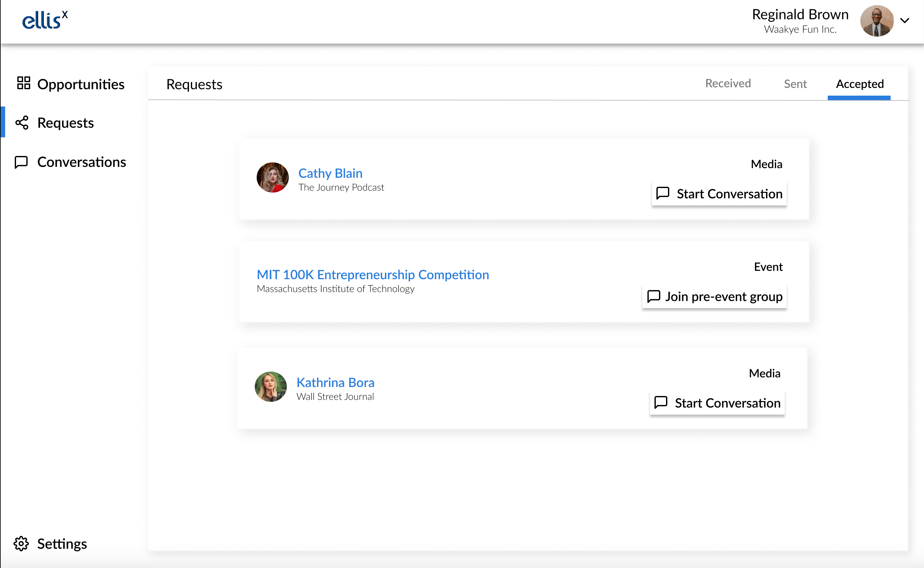Click the Settings gear icon
Image resolution: width=924 pixels, height=568 pixels.
[21, 544]
